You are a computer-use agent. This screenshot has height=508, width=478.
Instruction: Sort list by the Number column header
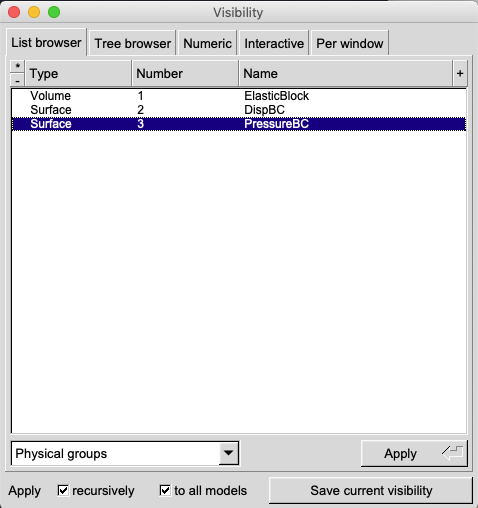coord(185,73)
